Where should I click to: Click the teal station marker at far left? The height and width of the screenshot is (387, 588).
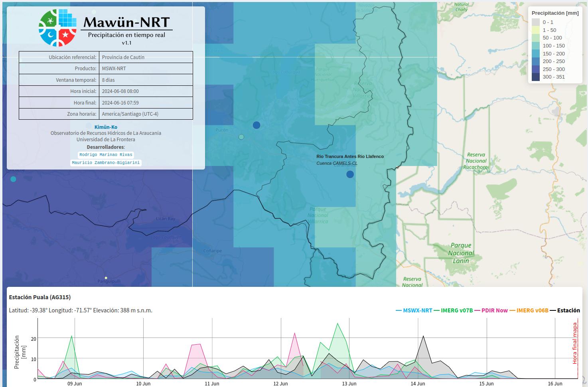tap(13, 179)
